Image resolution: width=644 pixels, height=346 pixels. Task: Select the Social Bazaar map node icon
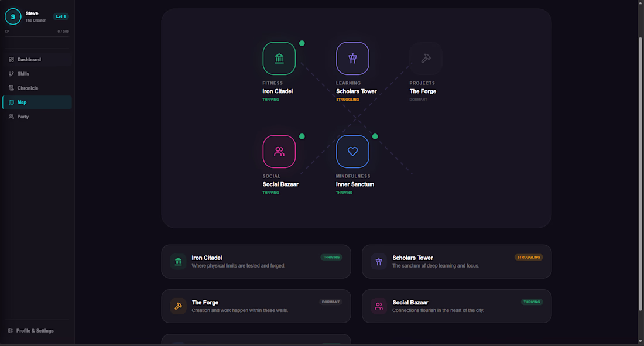(279, 151)
